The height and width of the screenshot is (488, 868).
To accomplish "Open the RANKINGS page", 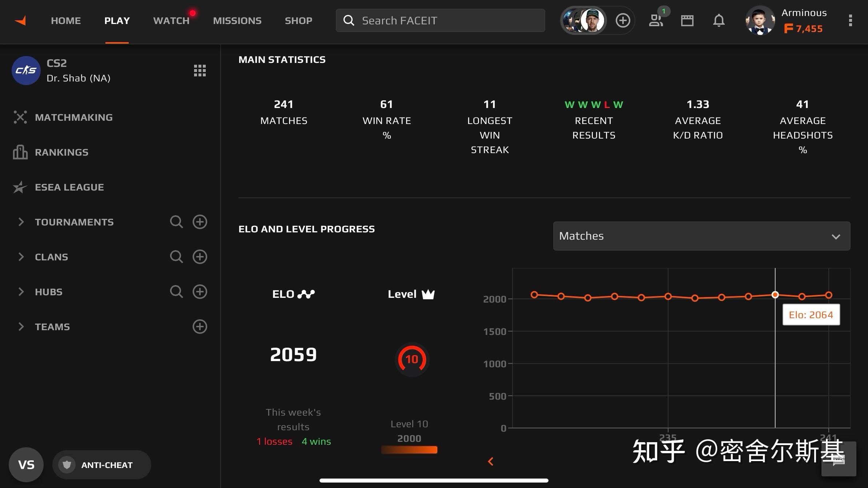I will [61, 152].
